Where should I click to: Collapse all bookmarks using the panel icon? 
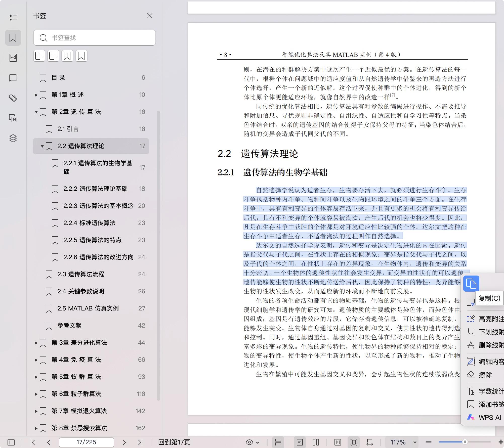click(x=53, y=56)
